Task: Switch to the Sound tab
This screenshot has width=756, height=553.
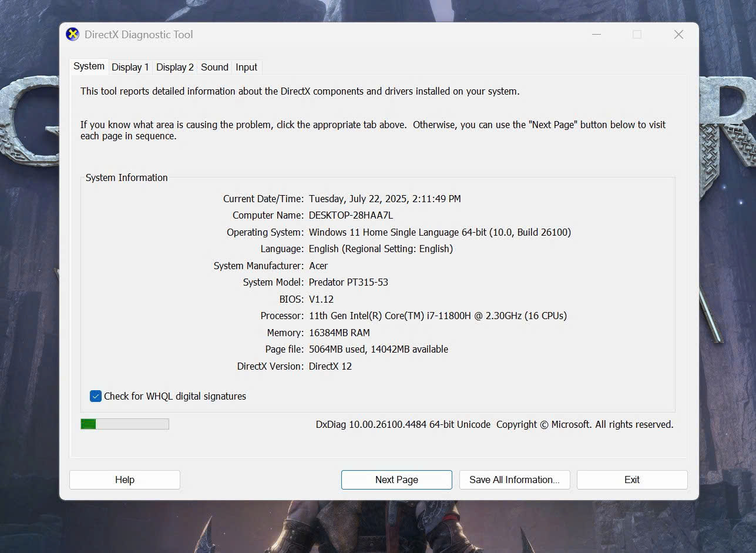Action: (x=214, y=67)
